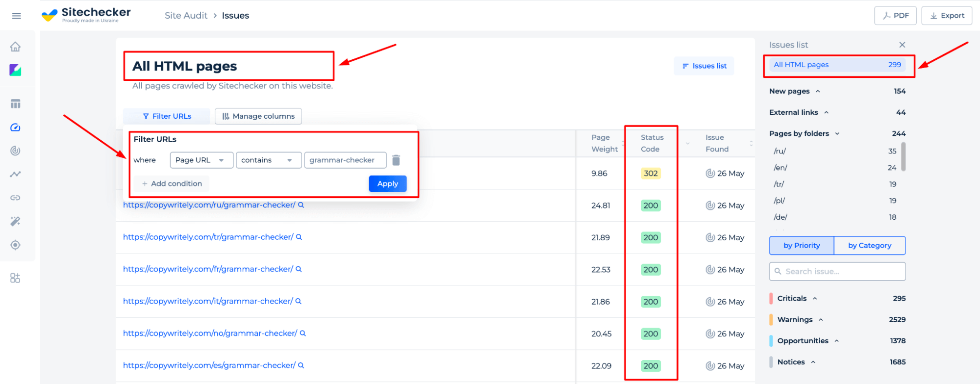
Task: Open the colorful project icon in sidebar
Action: click(16, 70)
